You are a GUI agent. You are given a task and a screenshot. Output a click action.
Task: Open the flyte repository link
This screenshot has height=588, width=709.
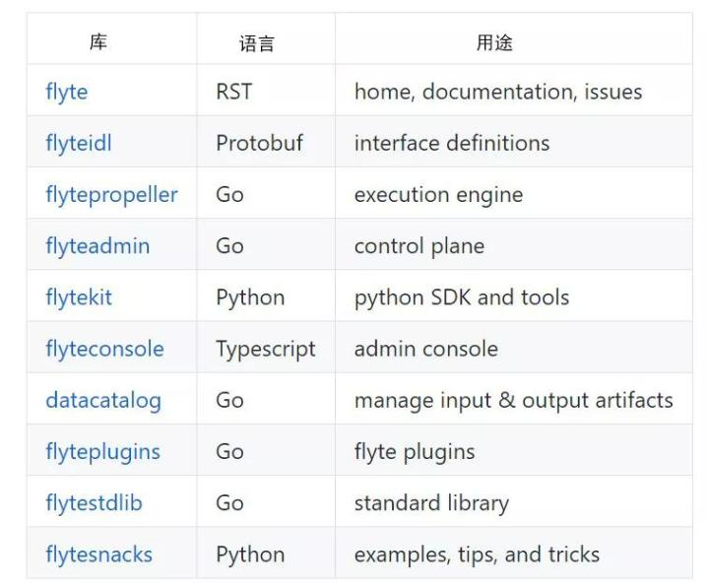coord(67,93)
